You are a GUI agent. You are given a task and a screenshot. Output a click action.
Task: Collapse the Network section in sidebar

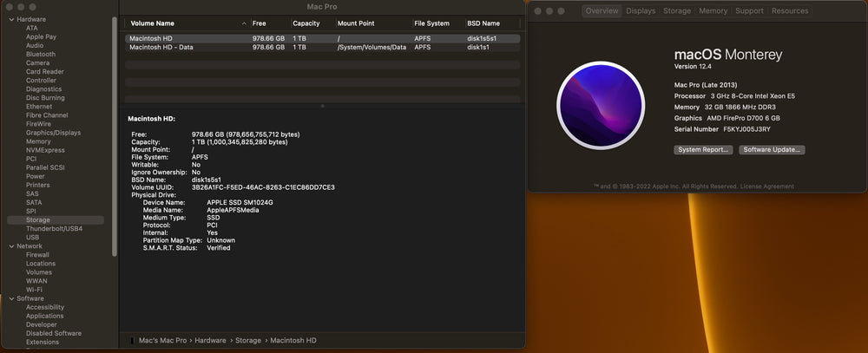click(11, 246)
